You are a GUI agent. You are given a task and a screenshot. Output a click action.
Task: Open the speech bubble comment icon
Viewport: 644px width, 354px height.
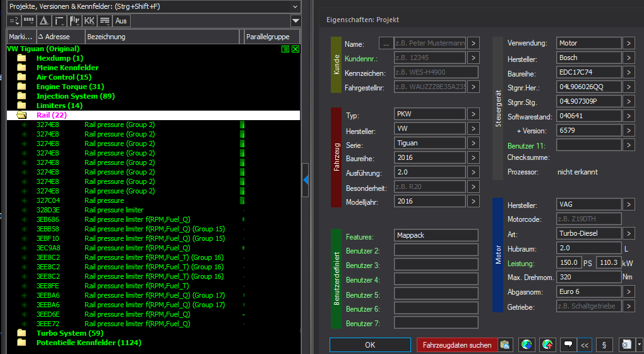(x=568, y=345)
